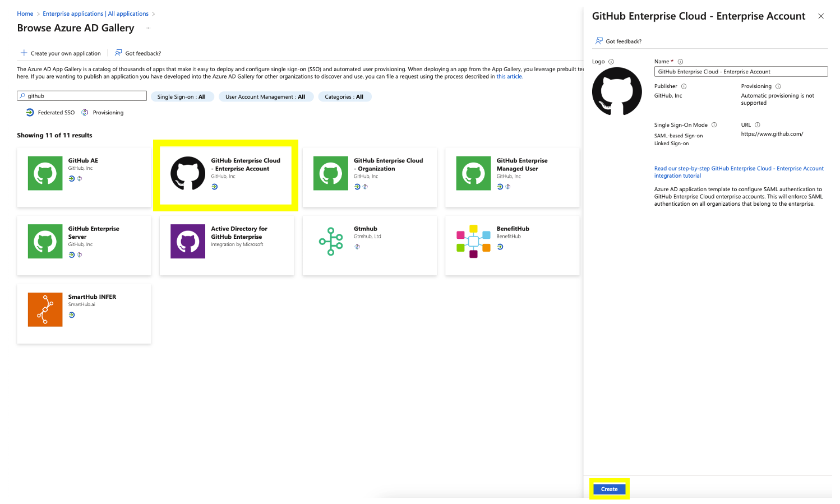Click 'Showing 11 of 11 results' text
This screenshot has height=504, width=840.
[x=54, y=136]
